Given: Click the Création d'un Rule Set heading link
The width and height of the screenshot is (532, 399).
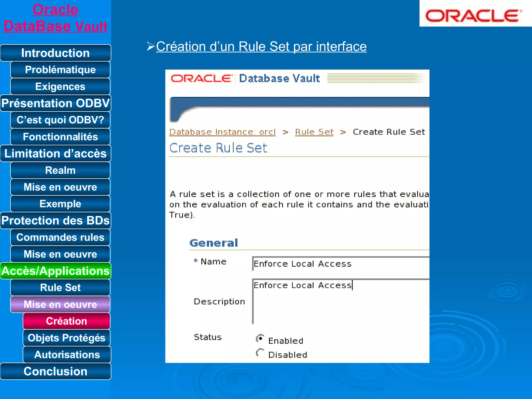Looking at the screenshot, I should 261,47.
